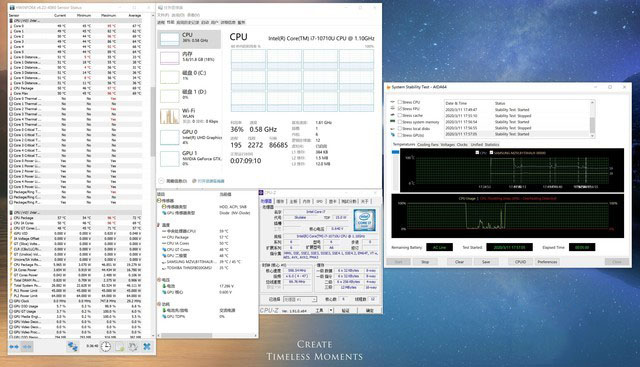Click HWiNFO expand-right double arrow icon
640x367 pixels.
click(x=27, y=347)
